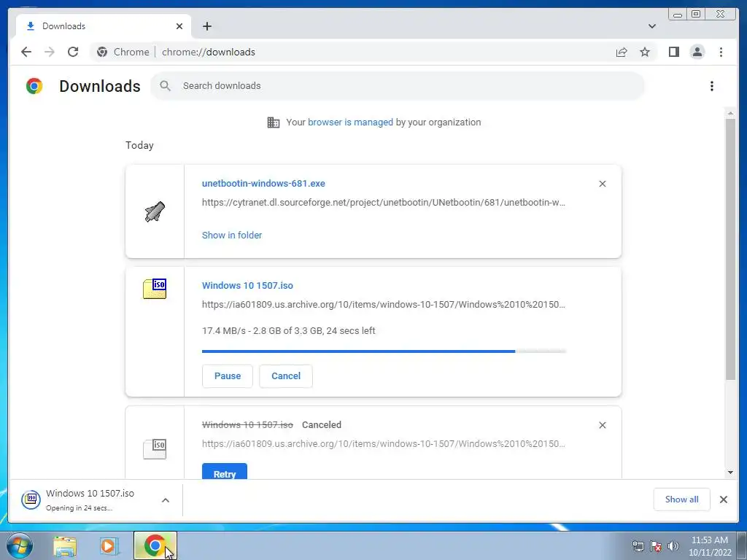The image size is (747, 560).
Task: Share this page using the share icon
Action: pyautogui.click(x=622, y=52)
